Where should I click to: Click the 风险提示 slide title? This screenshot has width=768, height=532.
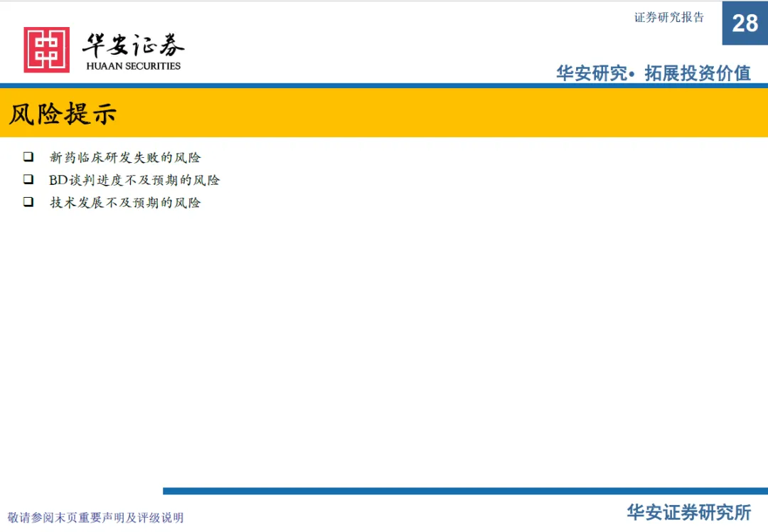pyautogui.click(x=63, y=114)
